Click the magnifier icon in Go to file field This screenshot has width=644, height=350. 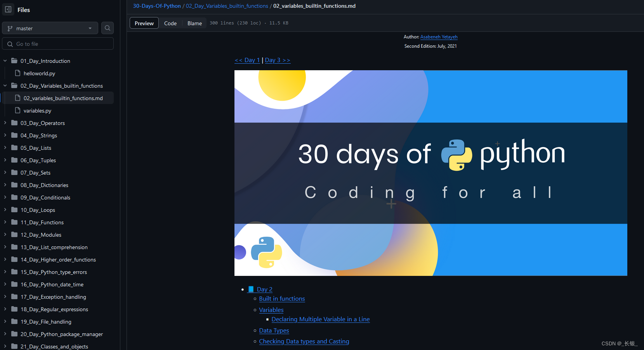(x=10, y=43)
